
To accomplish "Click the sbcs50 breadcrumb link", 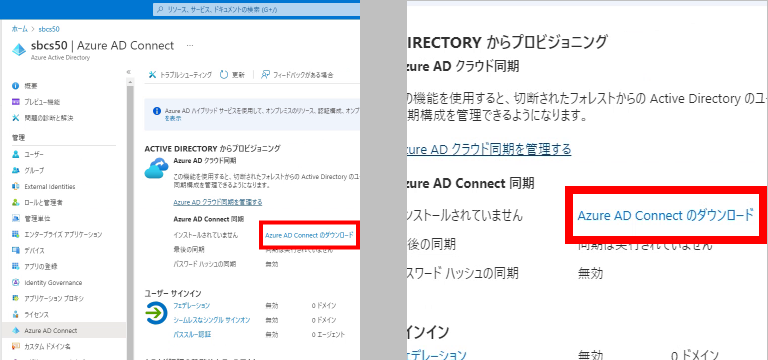I will [x=48, y=29].
